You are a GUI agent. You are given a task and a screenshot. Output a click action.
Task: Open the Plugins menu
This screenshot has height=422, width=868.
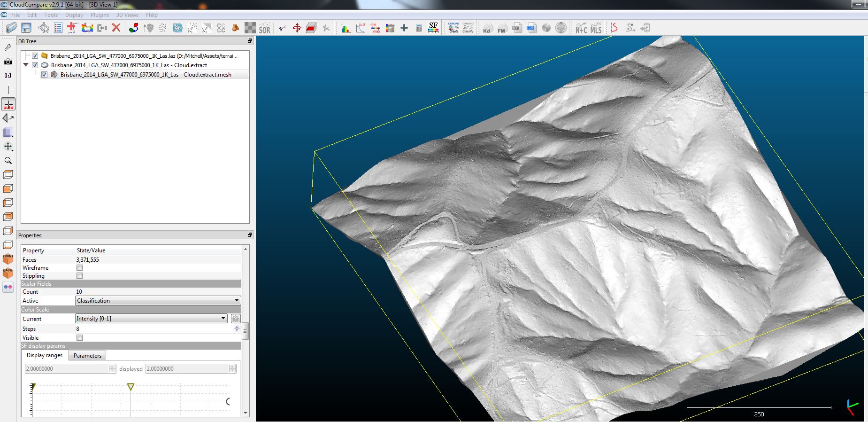point(100,15)
